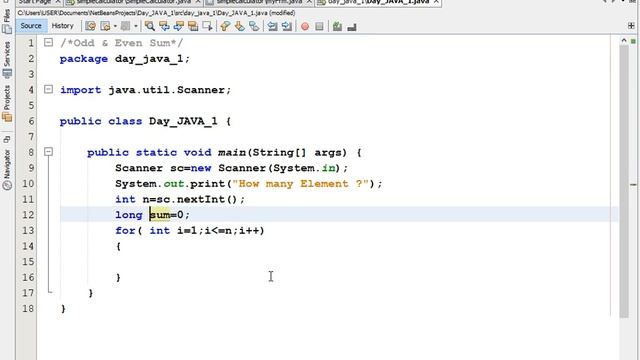Click the Comment lines icon
Screen dimensions: 640x360
click(337, 27)
